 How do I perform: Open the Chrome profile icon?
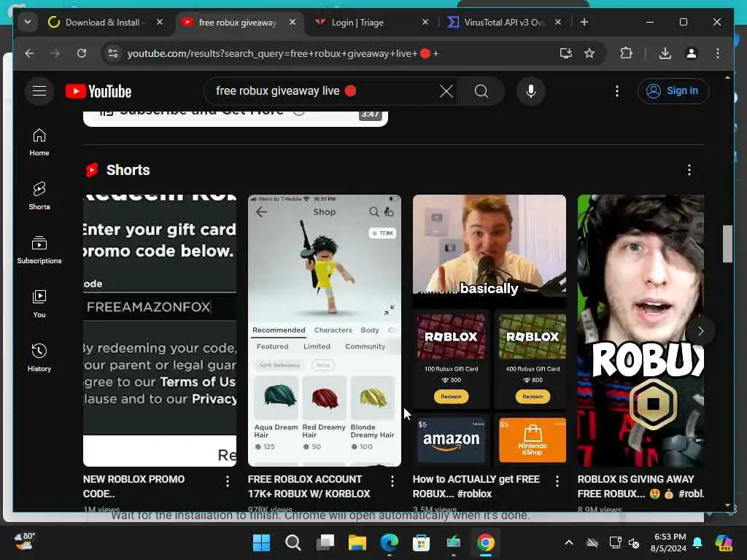click(x=692, y=53)
